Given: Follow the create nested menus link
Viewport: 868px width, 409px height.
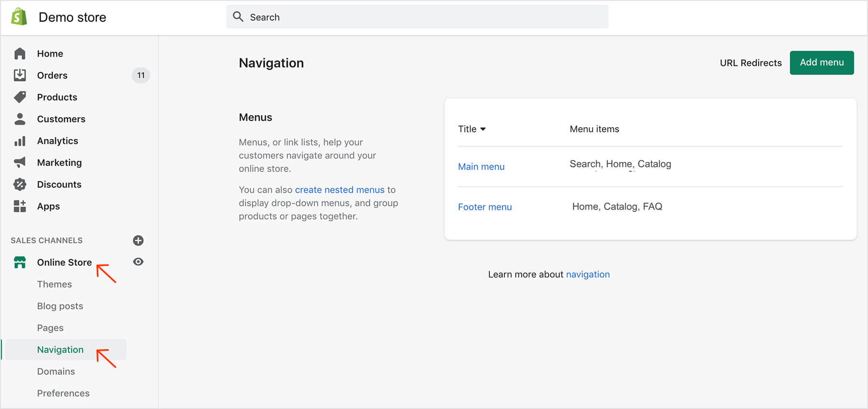Looking at the screenshot, I should point(339,190).
